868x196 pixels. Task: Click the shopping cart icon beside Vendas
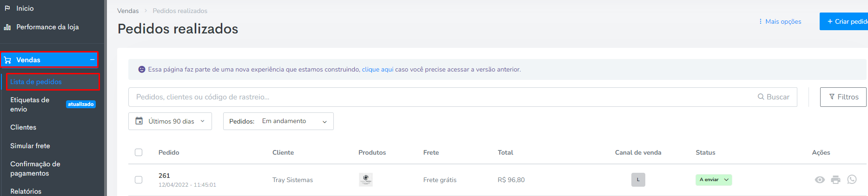pyautogui.click(x=7, y=60)
